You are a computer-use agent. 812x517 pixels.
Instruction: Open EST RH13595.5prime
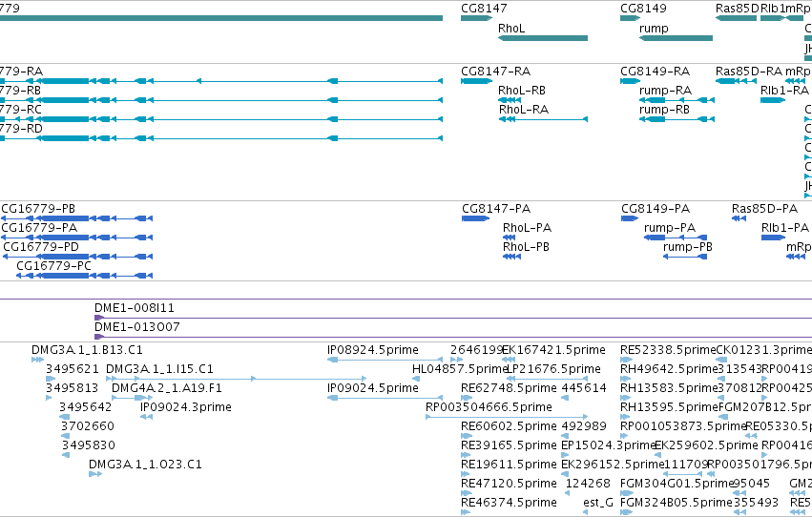click(x=669, y=408)
